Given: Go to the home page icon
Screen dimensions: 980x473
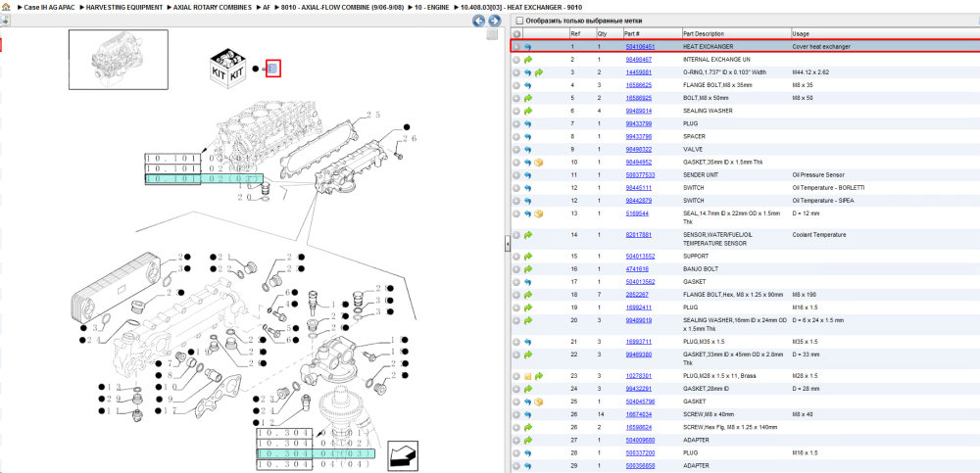Looking at the screenshot, I should [6, 7].
